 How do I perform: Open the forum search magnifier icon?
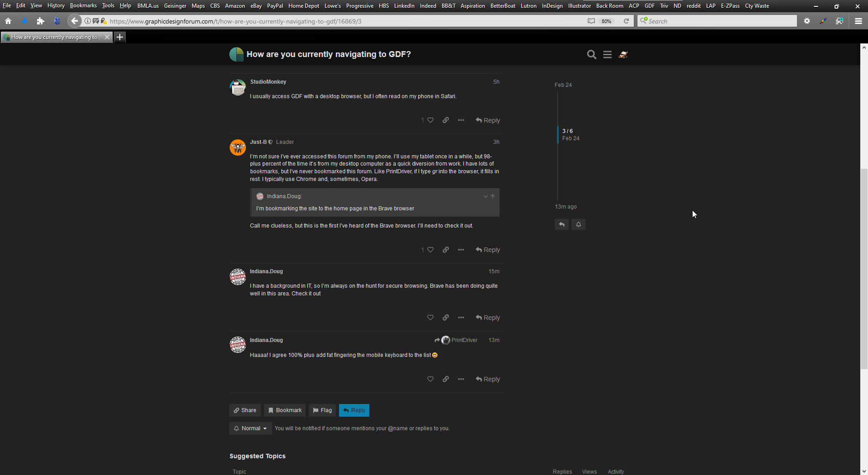(591, 54)
